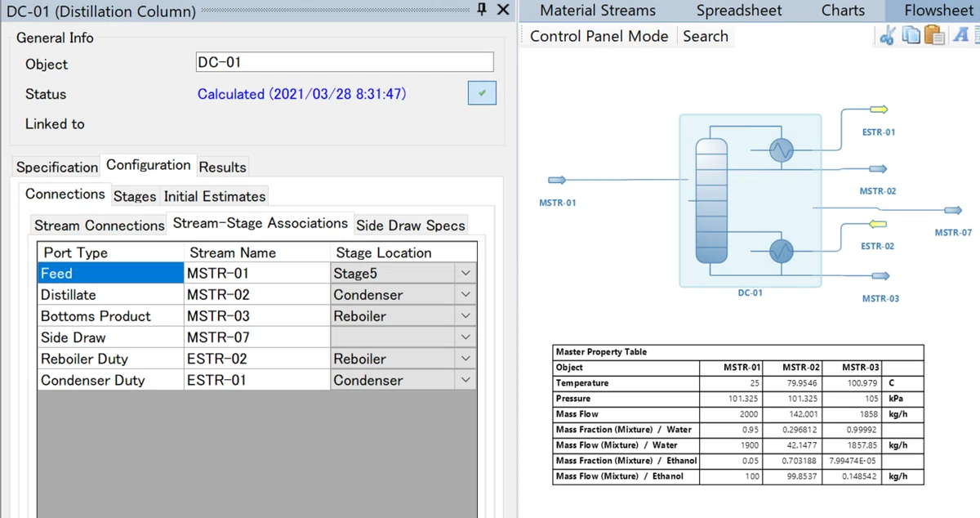Select the MSTR-01 feed stream arrow on flowsheet
This screenshot has width=980, height=518.
click(557, 181)
